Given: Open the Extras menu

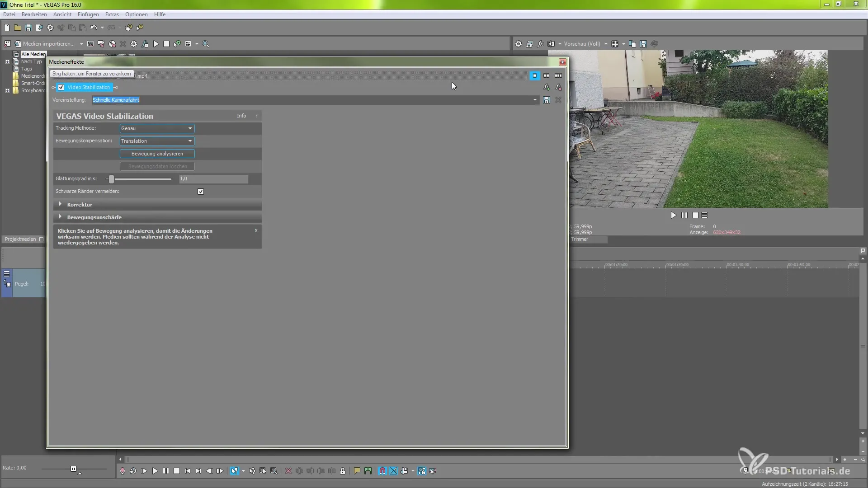Looking at the screenshot, I should (112, 14).
